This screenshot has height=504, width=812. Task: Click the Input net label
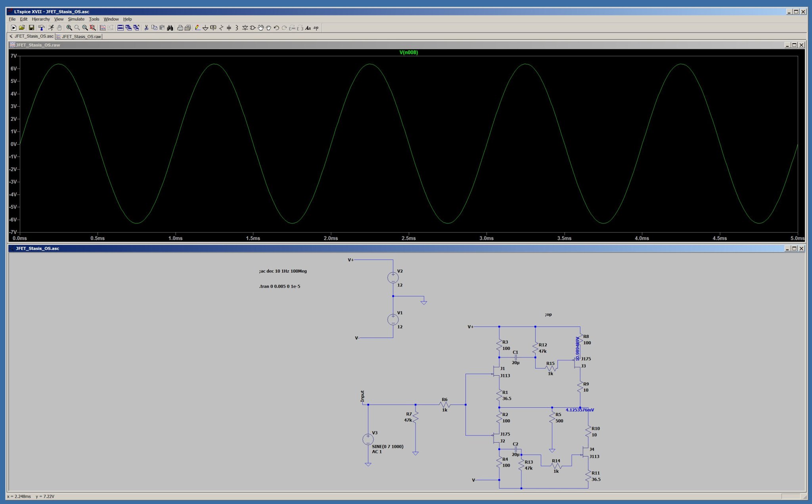362,396
